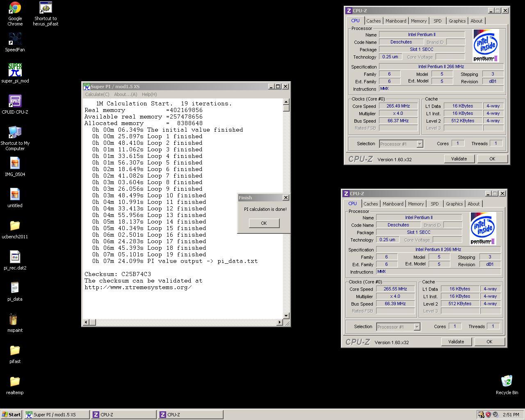Activate Super PI / mod1.5 XS taskbar button
This screenshot has height=420, width=525.
[x=57, y=415]
